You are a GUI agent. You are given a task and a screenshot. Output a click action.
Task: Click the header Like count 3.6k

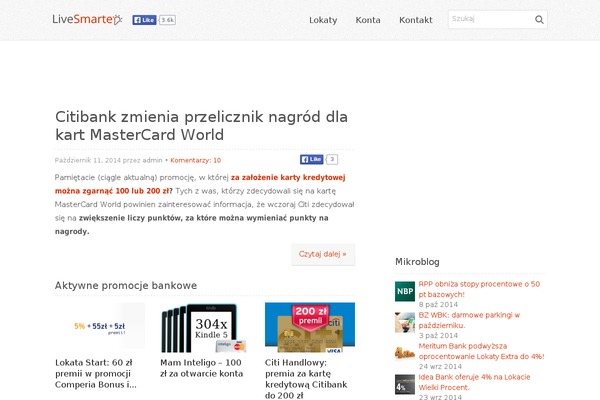pyautogui.click(x=167, y=20)
